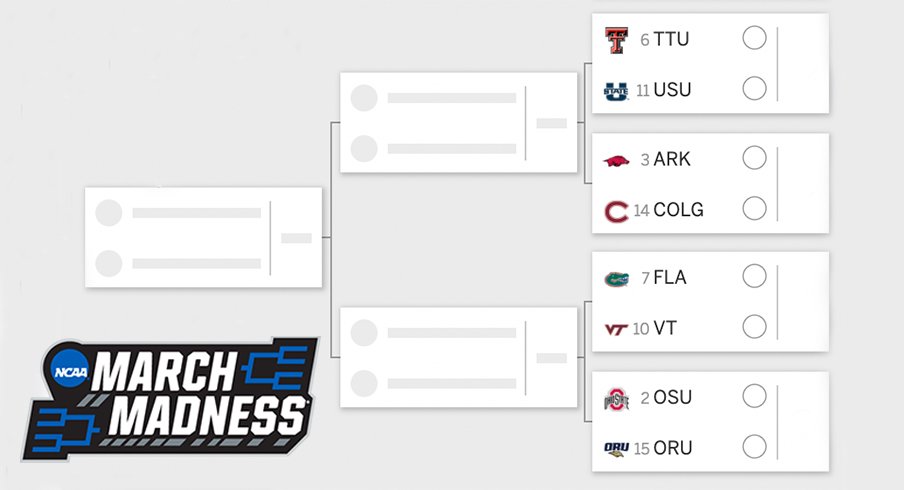The image size is (904, 490).
Task: Choose OSU radio circle as winner
Action: coord(754,396)
